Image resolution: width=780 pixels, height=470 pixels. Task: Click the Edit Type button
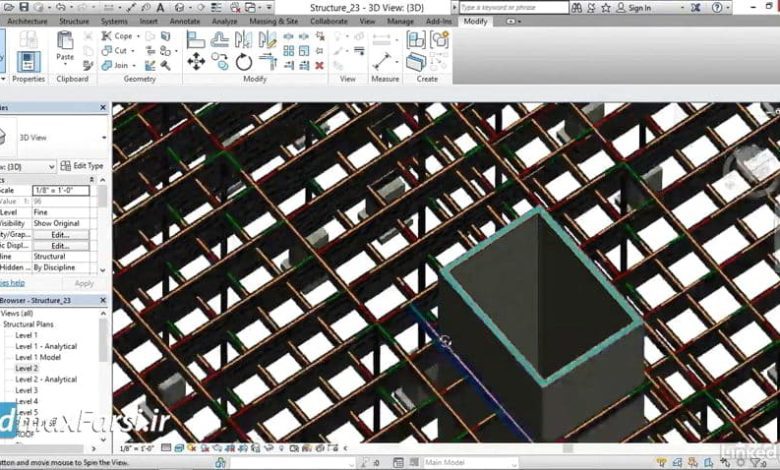[x=82, y=166]
